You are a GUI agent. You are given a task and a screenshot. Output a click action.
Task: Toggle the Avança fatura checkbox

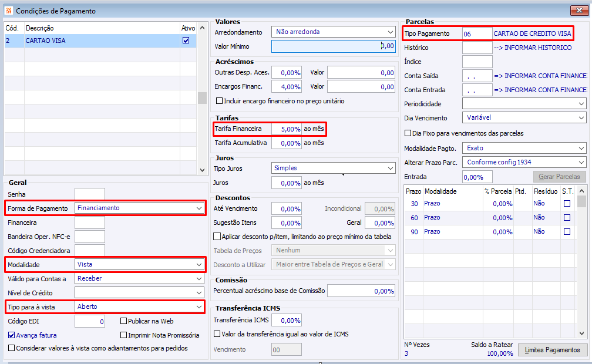click(12, 335)
